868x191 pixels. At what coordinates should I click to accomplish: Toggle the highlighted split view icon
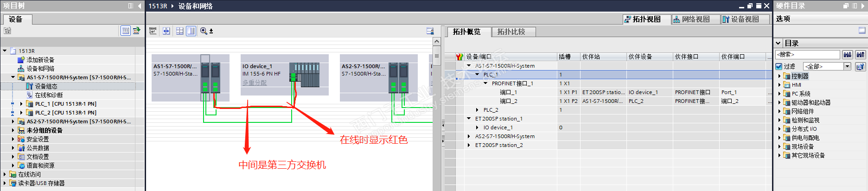(x=191, y=31)
